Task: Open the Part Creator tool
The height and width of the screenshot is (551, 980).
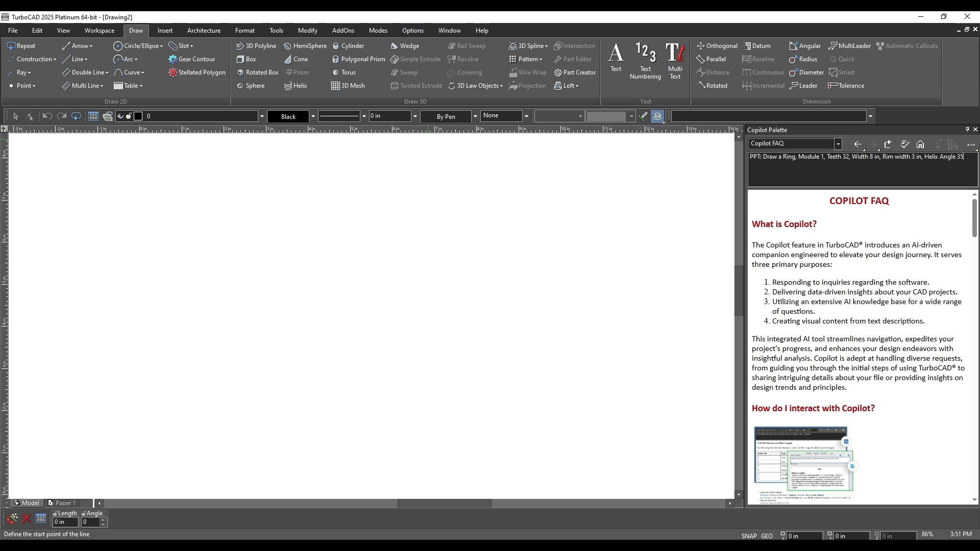Action: 575,72
